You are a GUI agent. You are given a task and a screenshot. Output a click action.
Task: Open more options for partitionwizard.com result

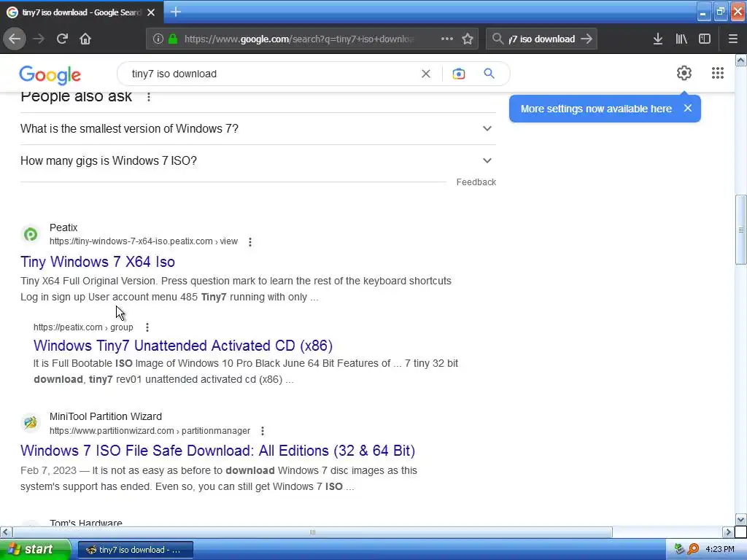tap(263, 431)
